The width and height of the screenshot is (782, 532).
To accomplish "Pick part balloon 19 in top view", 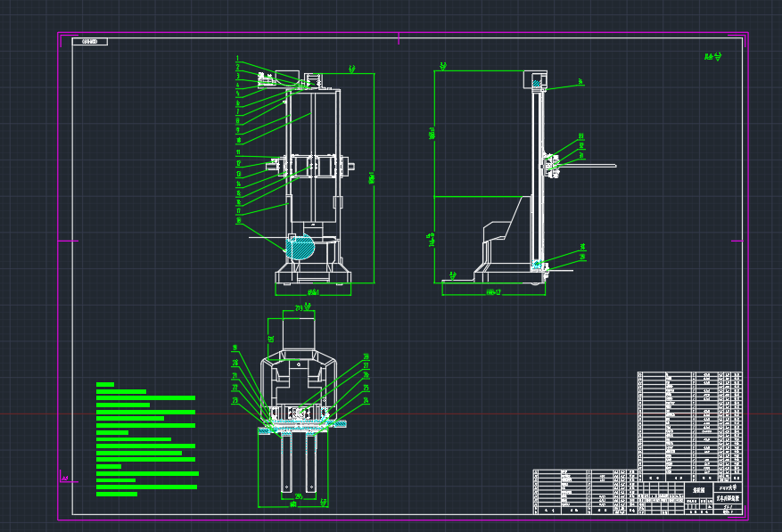I will [x=235, y=348].
